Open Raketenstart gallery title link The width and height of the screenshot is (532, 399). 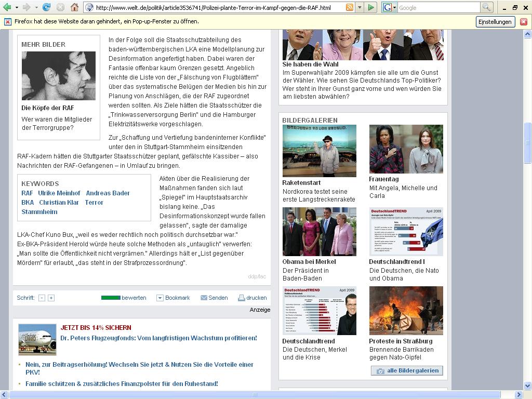click(302, 182)
